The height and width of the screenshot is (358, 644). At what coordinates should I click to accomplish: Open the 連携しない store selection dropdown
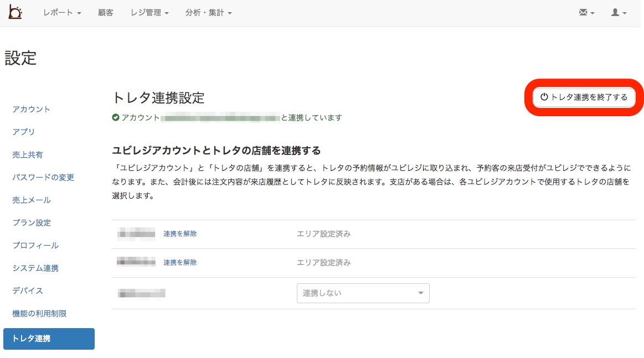363,293
